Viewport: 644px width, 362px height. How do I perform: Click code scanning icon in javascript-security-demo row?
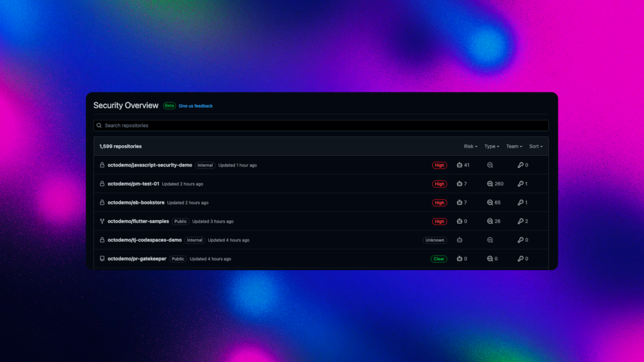coord(490,165)
